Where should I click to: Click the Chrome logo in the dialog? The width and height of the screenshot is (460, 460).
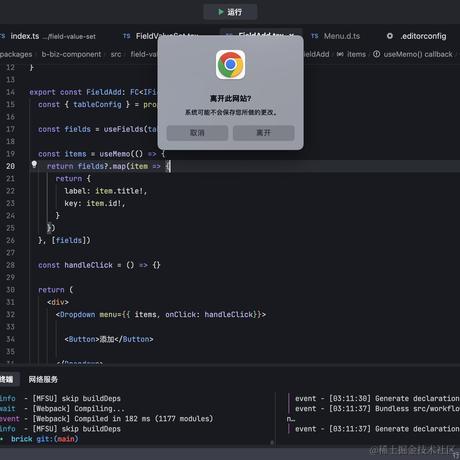[x=230, y=64]
